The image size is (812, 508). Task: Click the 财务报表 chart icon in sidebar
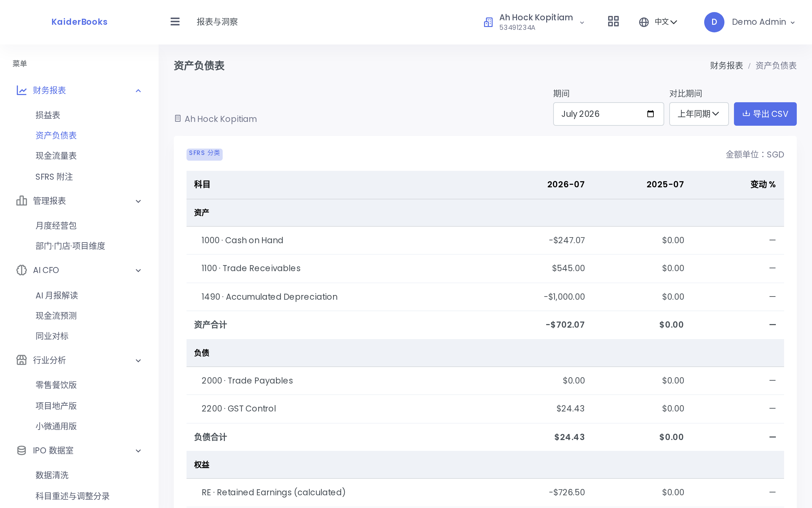pyautogui.click(x=22, y=90)
